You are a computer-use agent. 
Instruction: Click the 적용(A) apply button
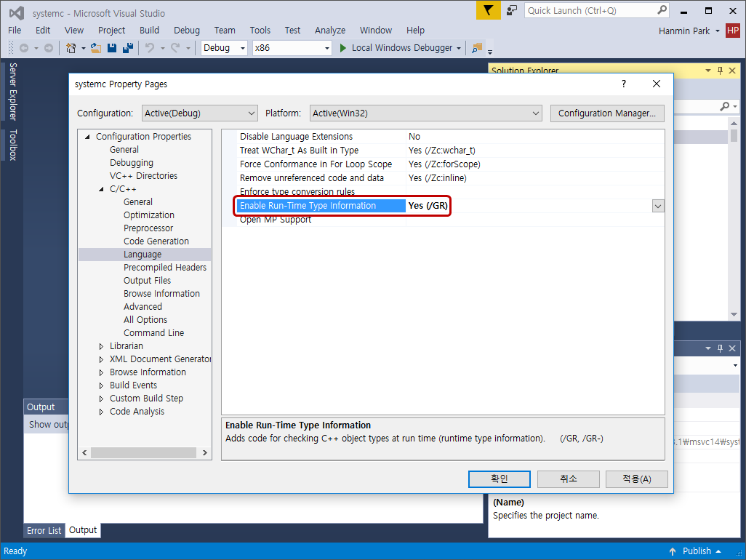coord(636,479)
